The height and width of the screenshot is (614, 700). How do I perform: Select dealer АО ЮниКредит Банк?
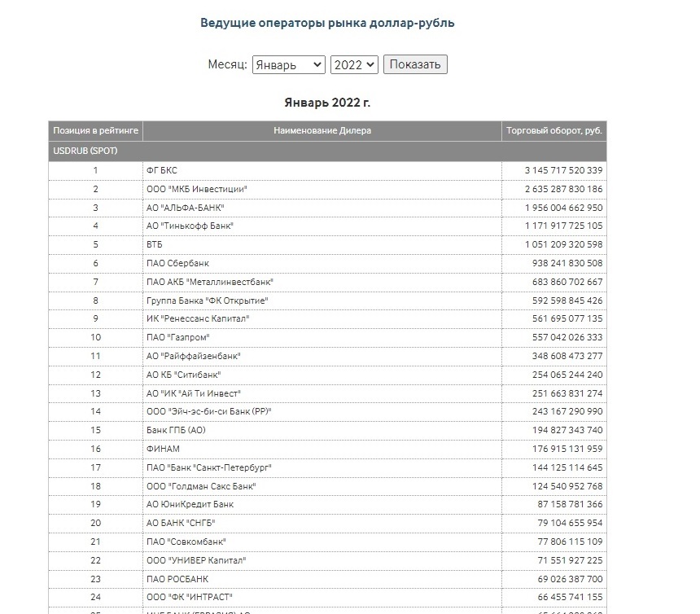coord(190,505)
